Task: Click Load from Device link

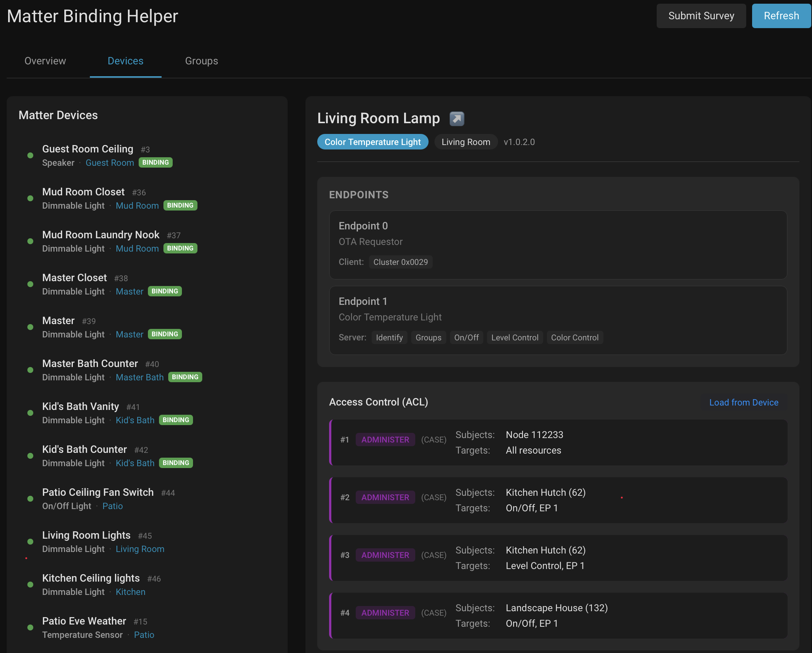Action: tap(744, 403)
